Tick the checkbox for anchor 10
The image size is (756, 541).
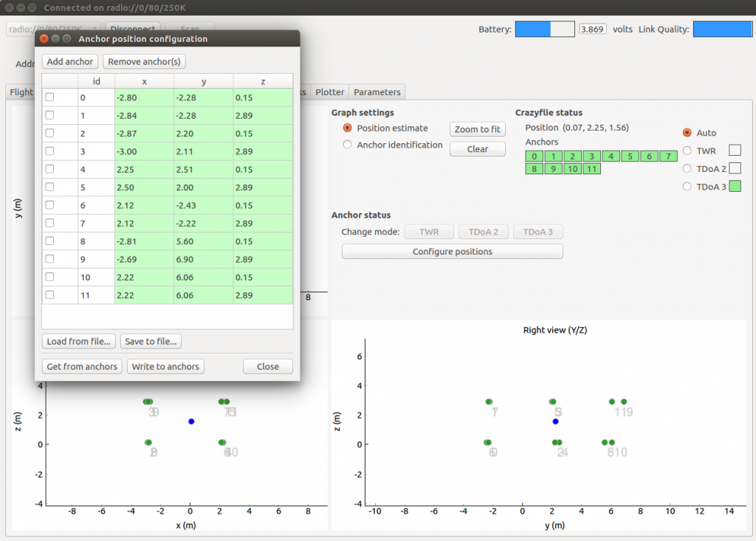[49, 277]
